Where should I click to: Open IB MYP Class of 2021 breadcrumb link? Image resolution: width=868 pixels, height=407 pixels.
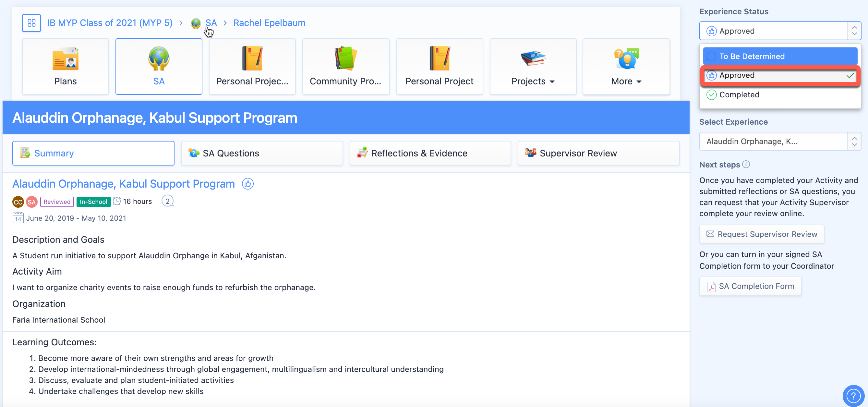(x=110, y=23)
